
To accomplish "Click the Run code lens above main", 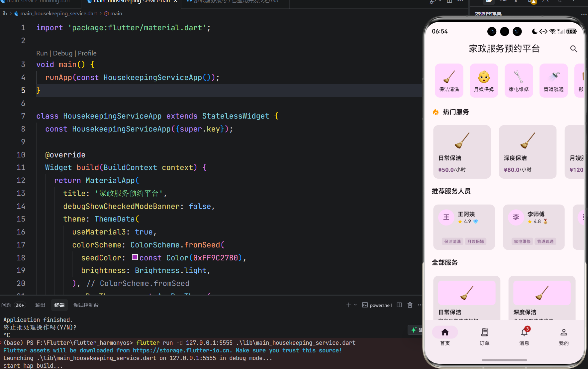I will pos(42,53).
